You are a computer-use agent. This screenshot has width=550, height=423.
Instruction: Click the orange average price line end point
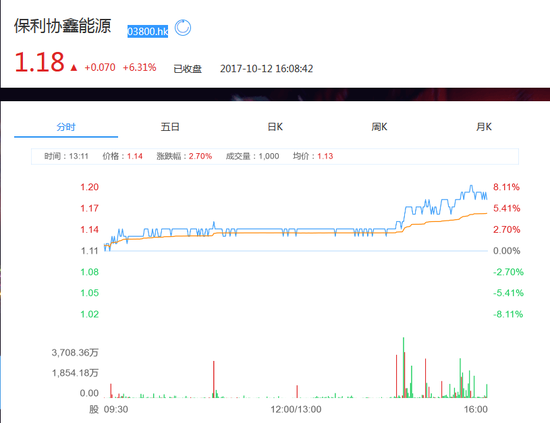(x=486, y=213)
